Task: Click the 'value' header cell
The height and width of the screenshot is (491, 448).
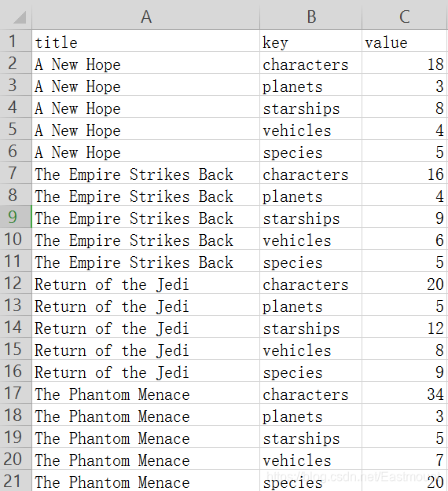Action: click(405, 41)
